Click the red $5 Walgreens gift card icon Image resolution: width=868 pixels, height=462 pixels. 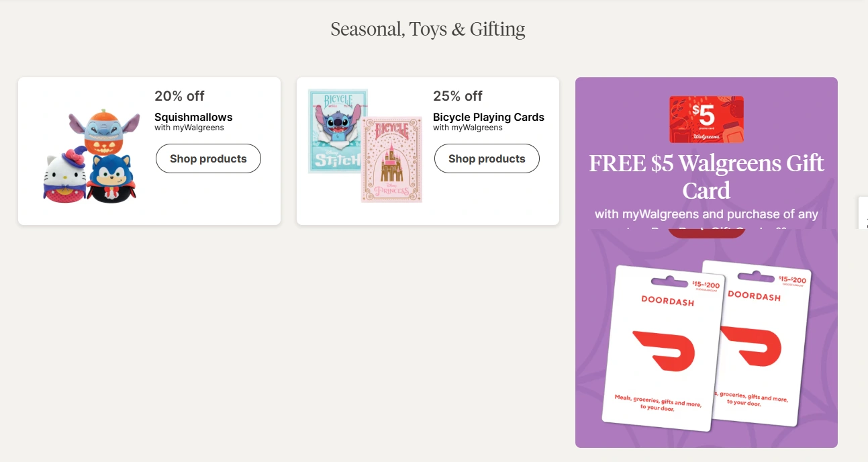[706, 119]
